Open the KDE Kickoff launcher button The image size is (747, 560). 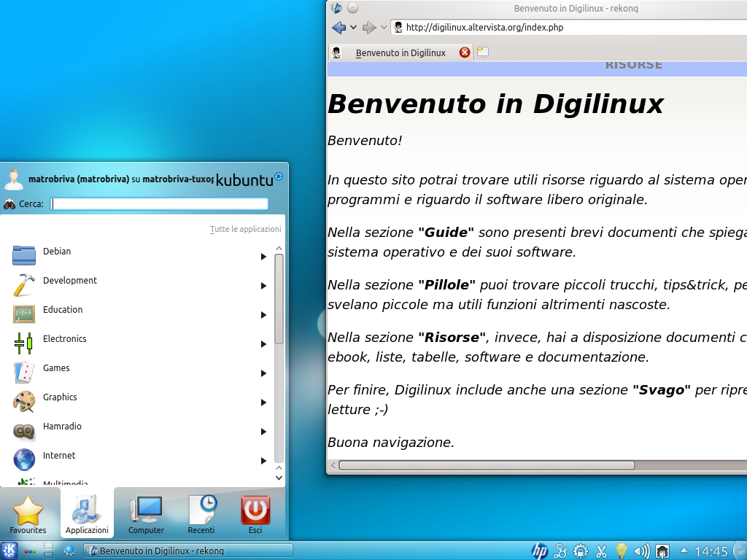point(9,551)
